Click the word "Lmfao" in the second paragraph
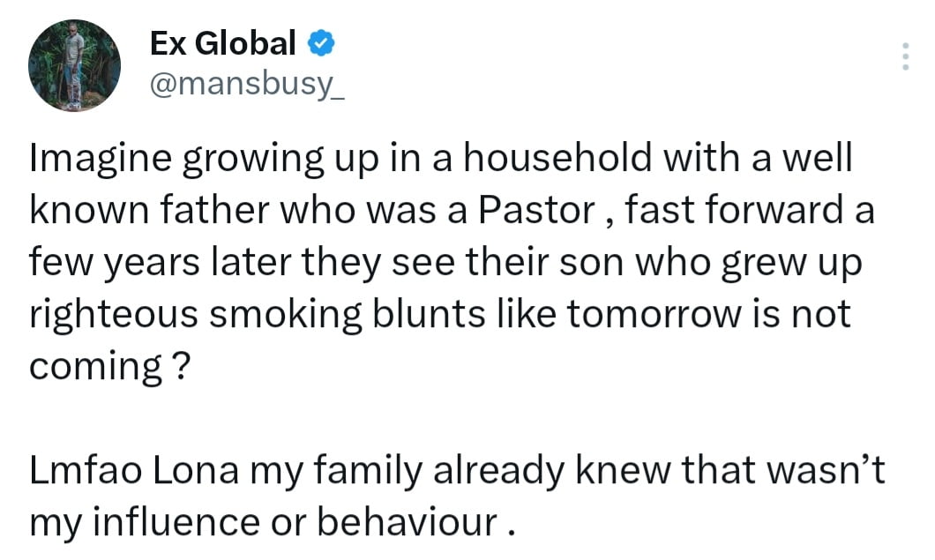This screenshot has width=935, height=560. [86, 470]
